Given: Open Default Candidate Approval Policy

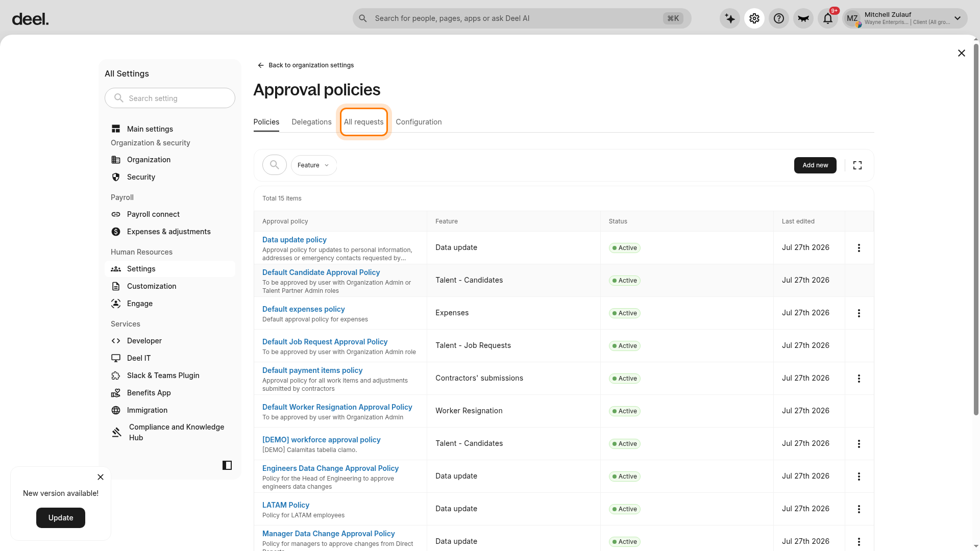Looking at the screenshot, I should (x=321, y=272).
